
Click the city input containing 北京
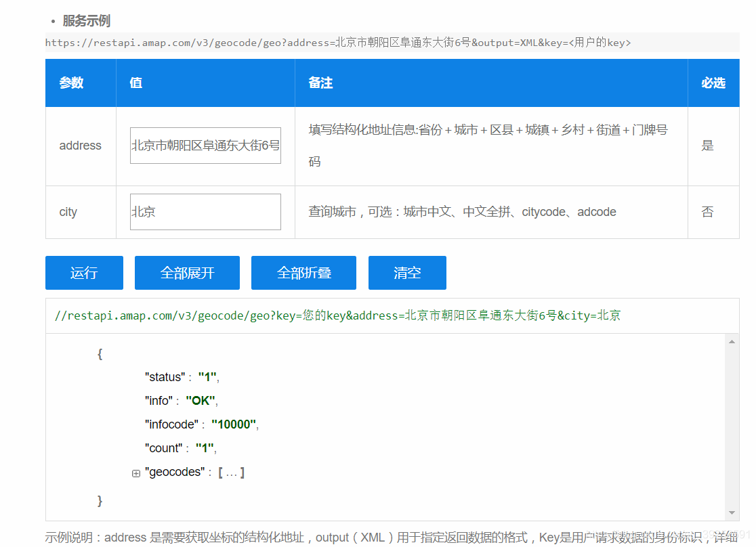click(205, 211)
